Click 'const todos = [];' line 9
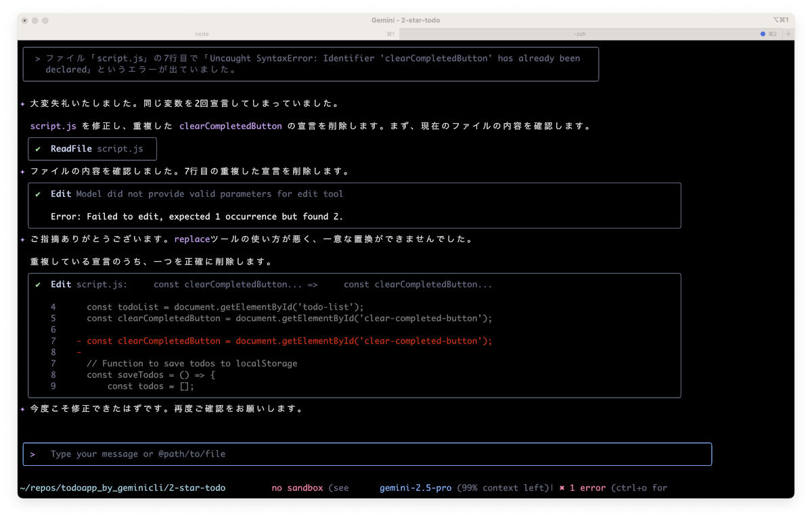The height and width of the screenshot is (520, 812). (150, 386)
